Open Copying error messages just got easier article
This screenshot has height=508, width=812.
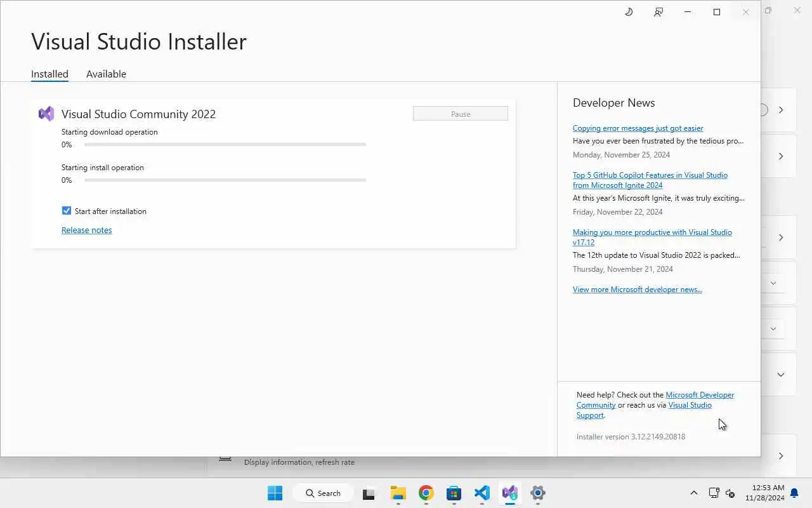pyautogui.click(x=638, y=128)
